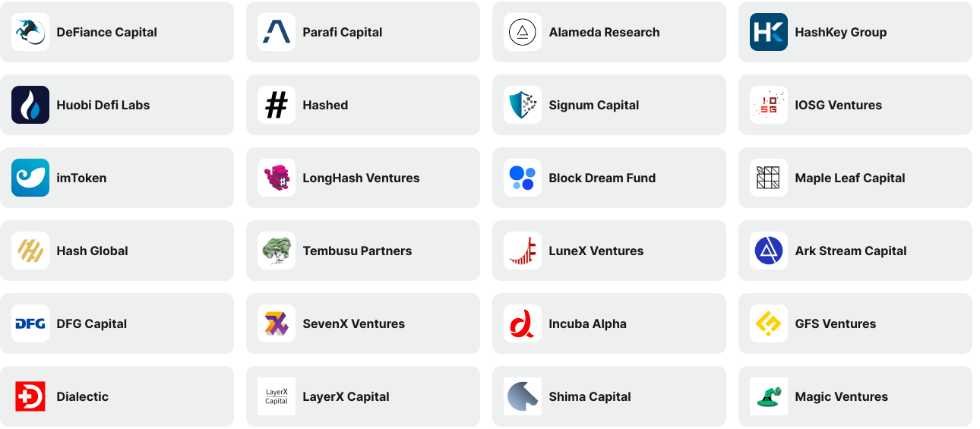The width and height of the screenshot is (980, 429).
Task: Click the Hashed hash symbol logo
Action: click(x=277, y=105)
